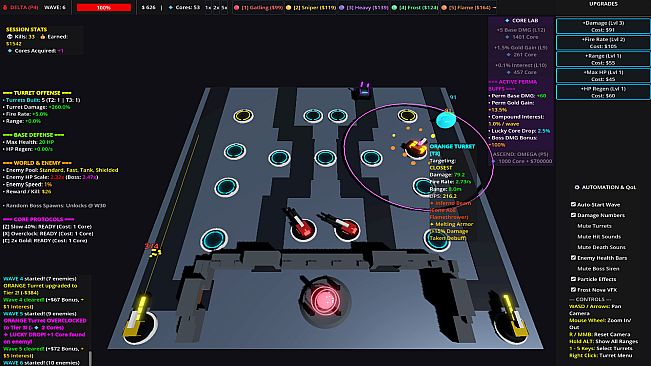Click the yellow Sniper color dot

[x=289, y=7]
